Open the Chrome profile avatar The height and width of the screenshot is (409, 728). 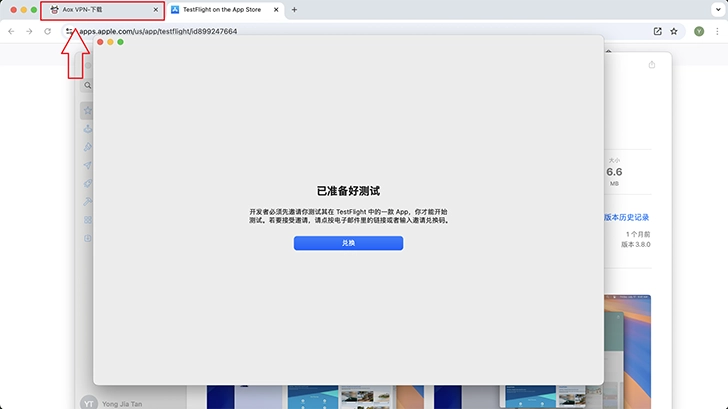[x=699, y=31]
